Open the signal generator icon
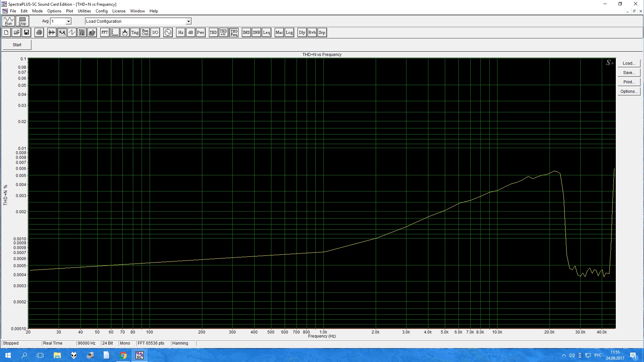644x362 pixels. coord(168,33)
